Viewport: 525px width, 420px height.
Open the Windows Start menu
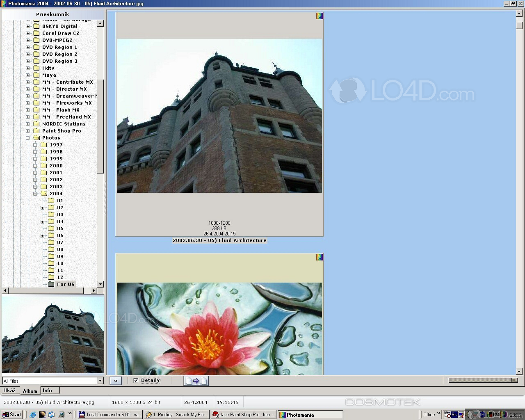pos(12,415)
